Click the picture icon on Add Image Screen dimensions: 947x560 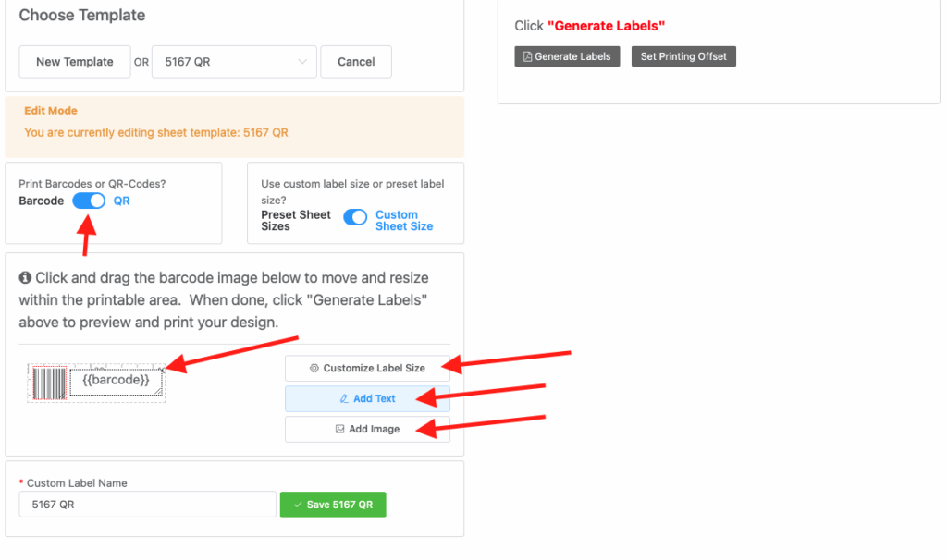pos(339,430)
